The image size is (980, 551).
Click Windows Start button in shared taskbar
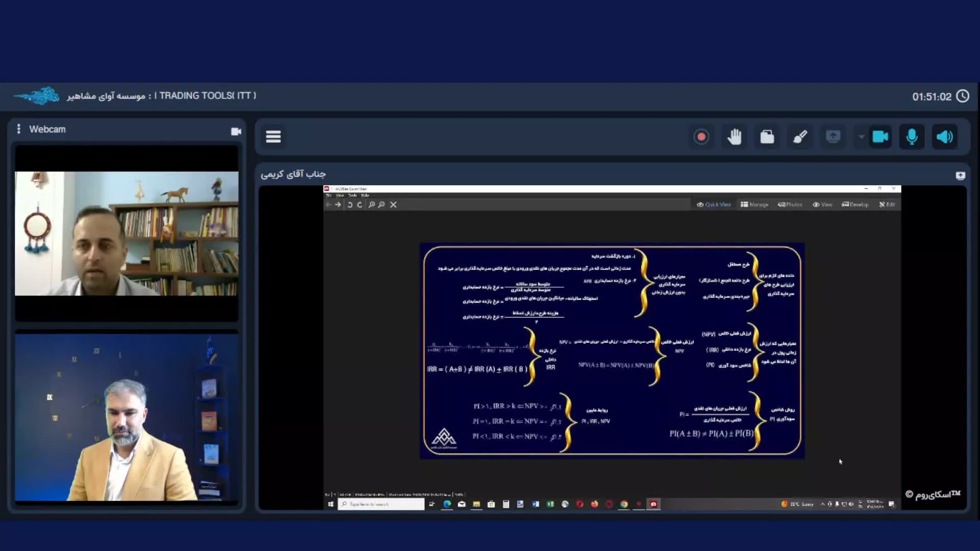pyautogui.click(x=331, y=504)
